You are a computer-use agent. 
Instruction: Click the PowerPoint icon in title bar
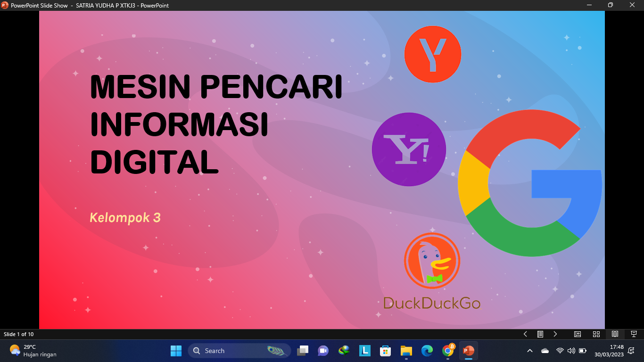5,5
